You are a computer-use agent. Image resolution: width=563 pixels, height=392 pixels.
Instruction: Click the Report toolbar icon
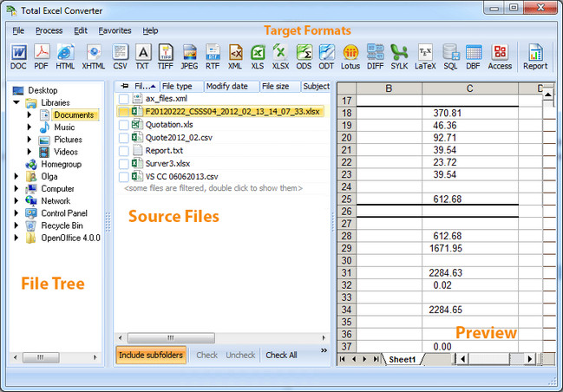coord(535,56)
